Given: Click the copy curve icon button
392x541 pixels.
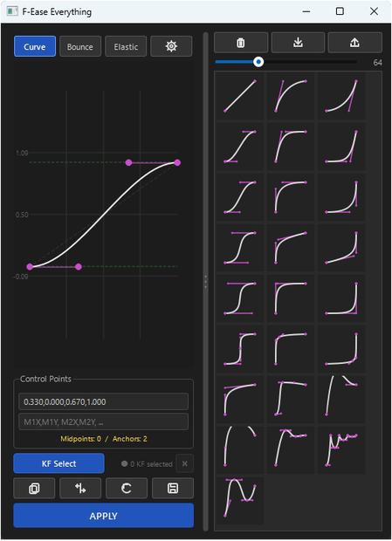Looking at the screenshot, I should click(34, 489).
